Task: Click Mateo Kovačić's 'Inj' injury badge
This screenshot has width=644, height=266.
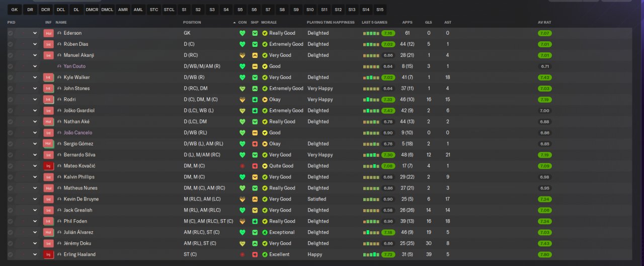Action: [x=48, y=166]
